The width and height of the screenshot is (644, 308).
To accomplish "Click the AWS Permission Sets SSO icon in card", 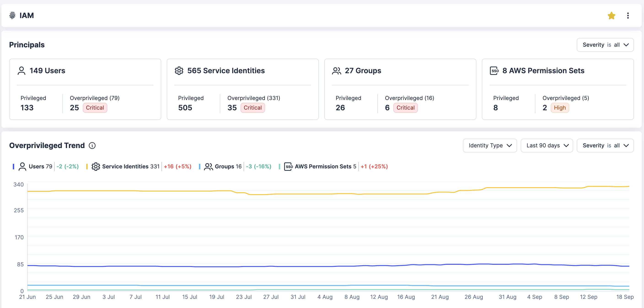I will (494, 71).
